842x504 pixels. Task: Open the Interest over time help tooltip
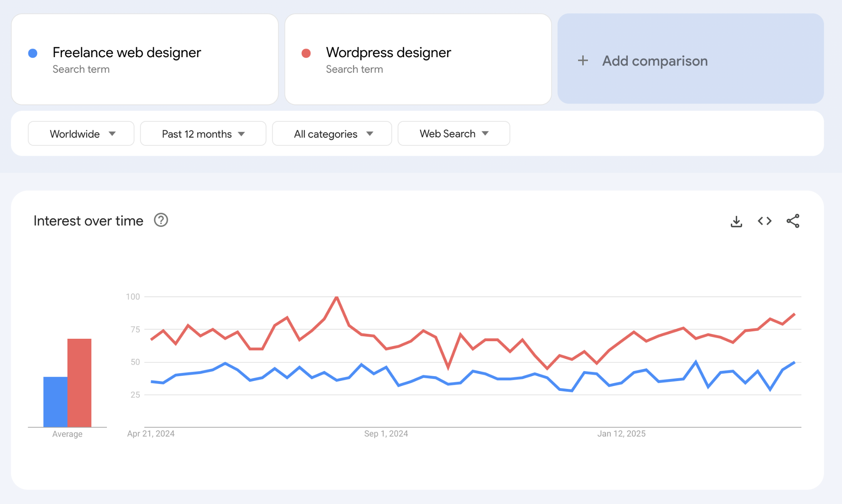[x=161, y=220]
